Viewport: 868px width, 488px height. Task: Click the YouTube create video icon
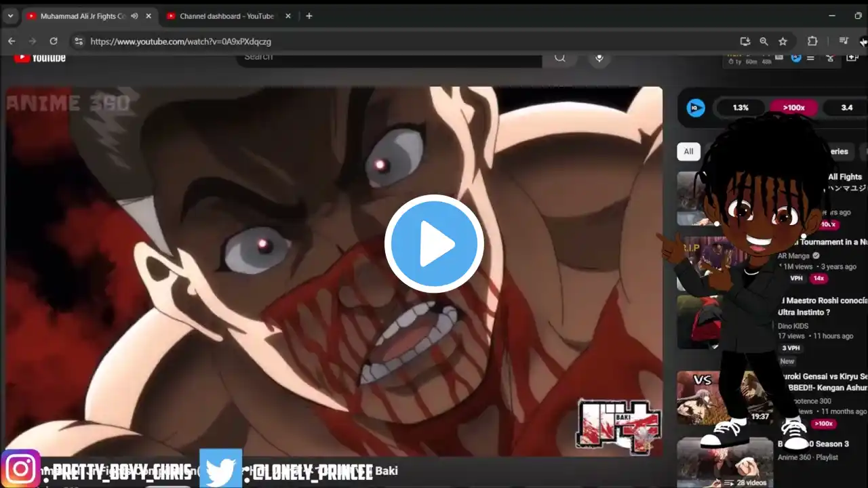pyautogui.click(x=852, y=58)
